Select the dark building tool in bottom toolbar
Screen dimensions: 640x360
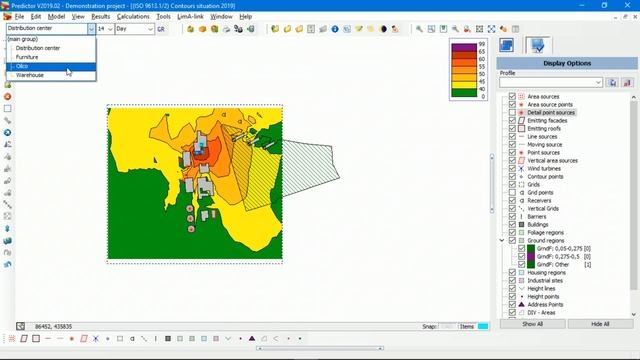click(168, 338)
